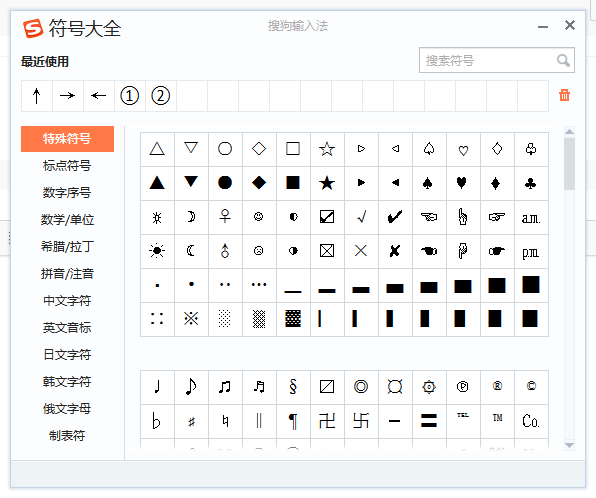Screen dimensions: 596x498
Task: Insert the recent up arrow symbol
Action: tap(36, 96)
